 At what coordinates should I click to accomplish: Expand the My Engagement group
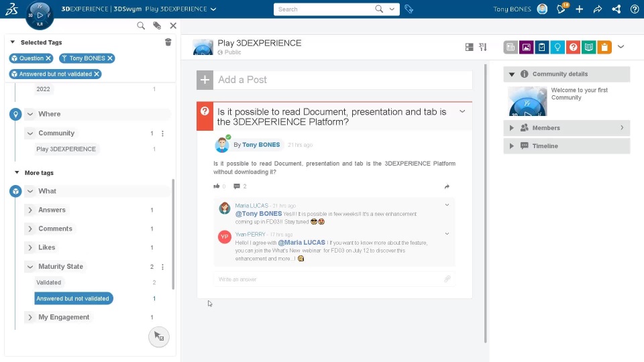(x=30, y=317)
